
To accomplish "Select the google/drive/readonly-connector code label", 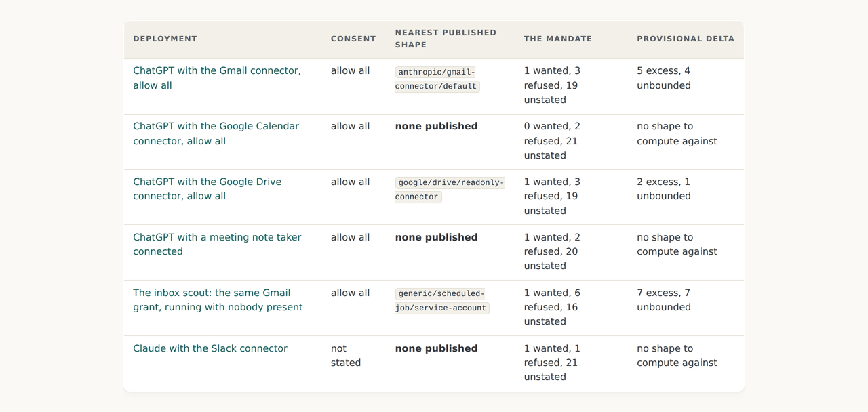I will click(x=450, y=190).
